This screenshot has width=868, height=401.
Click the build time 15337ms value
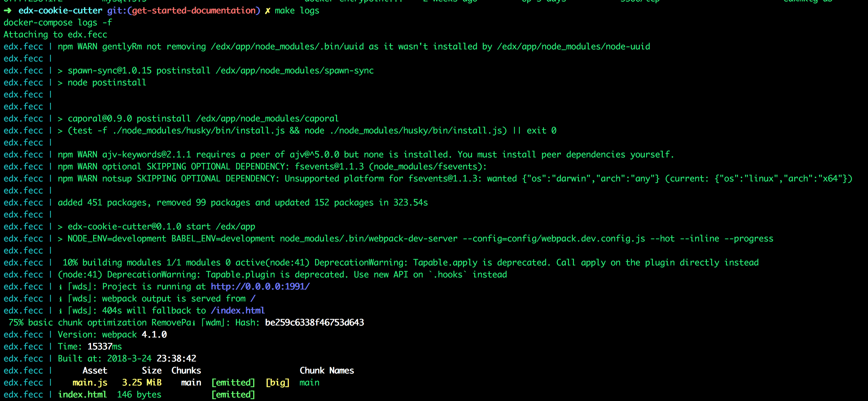[x=104, y=347]
